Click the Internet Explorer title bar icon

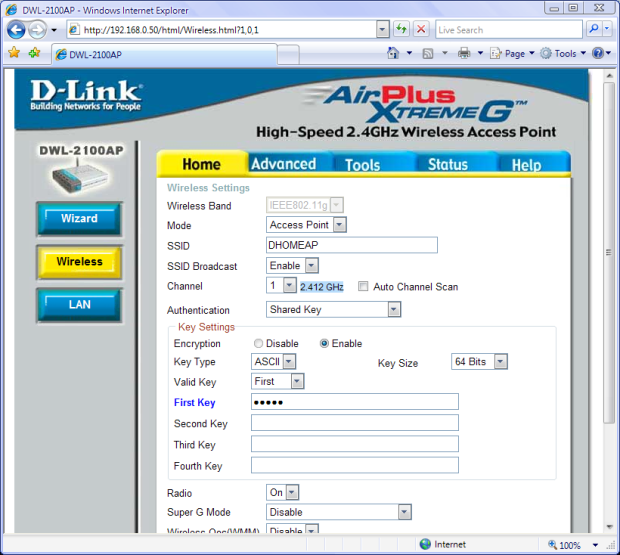coord(11,10)
